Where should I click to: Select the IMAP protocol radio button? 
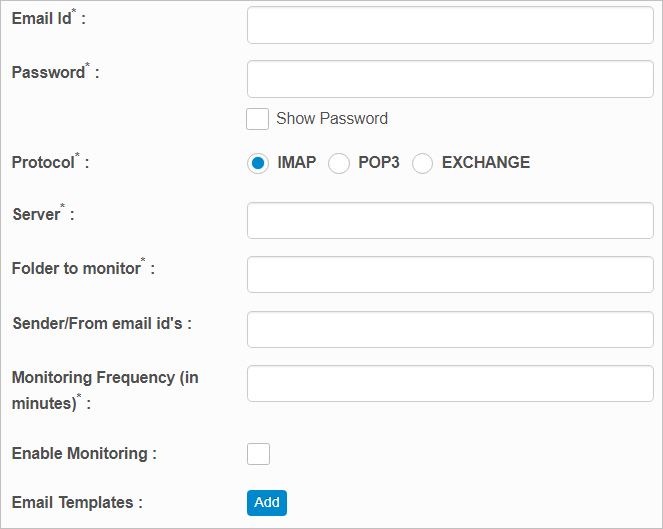tap(258, 163)
